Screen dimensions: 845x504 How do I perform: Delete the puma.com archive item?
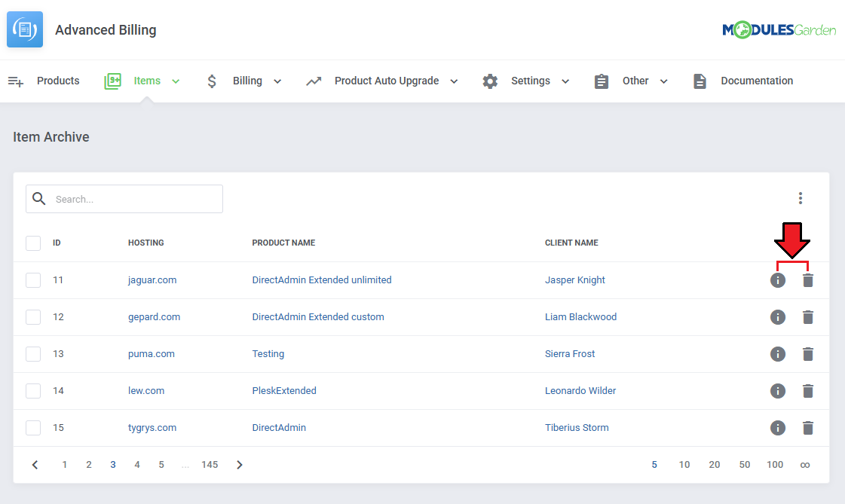[x=808, y=354]
